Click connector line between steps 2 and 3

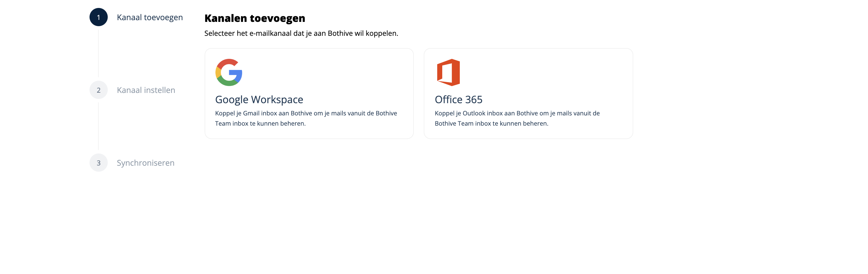pyautogui.click(x=98, y=126)
